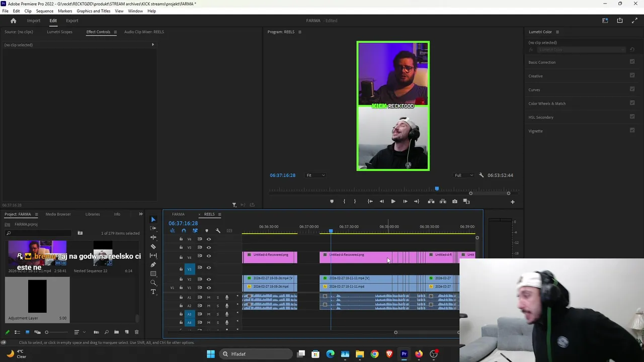Select the Track Select Forward tool

pos(153,228)
